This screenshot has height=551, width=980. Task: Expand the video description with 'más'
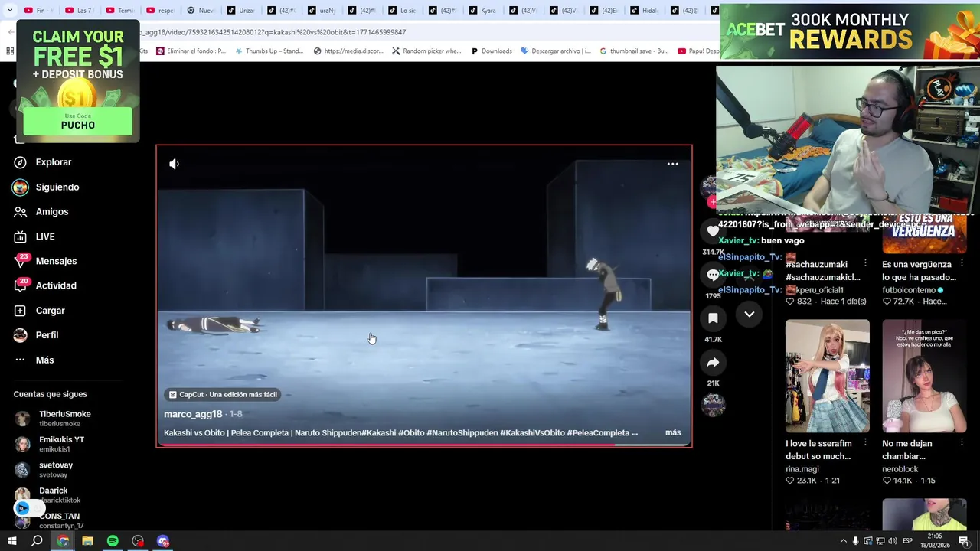click(673, 432)
